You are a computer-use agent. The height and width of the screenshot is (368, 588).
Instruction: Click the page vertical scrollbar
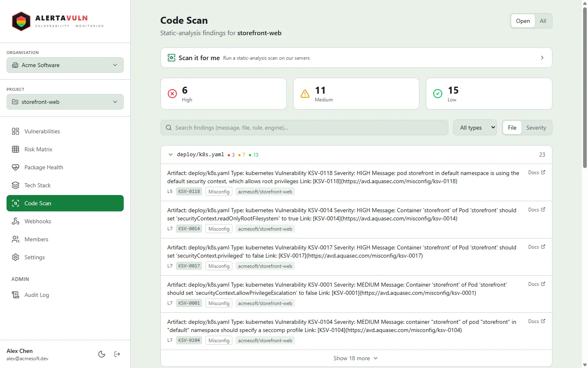coord(585,87)
